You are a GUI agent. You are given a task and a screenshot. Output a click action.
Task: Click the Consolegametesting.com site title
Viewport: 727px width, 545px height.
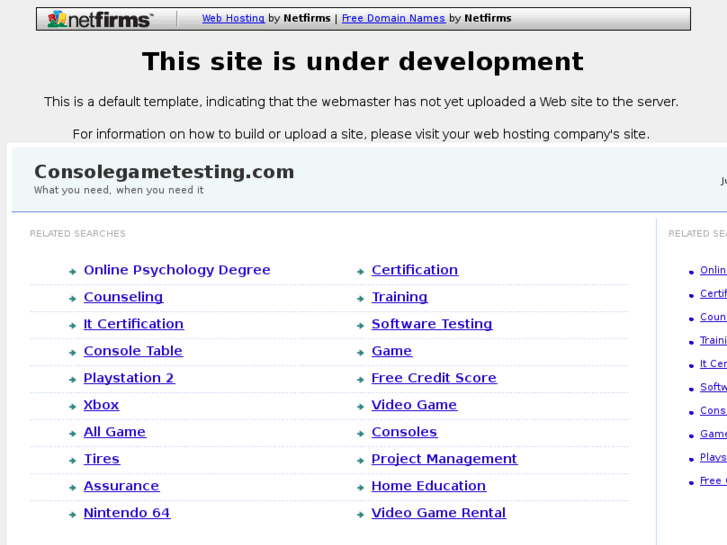tap(164, 172)
